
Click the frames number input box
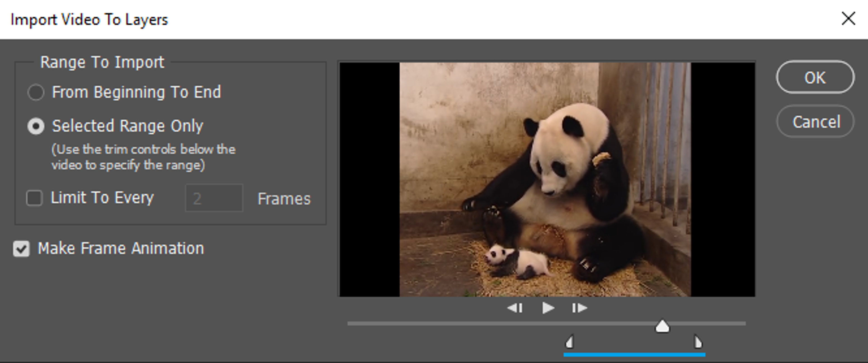214,198
